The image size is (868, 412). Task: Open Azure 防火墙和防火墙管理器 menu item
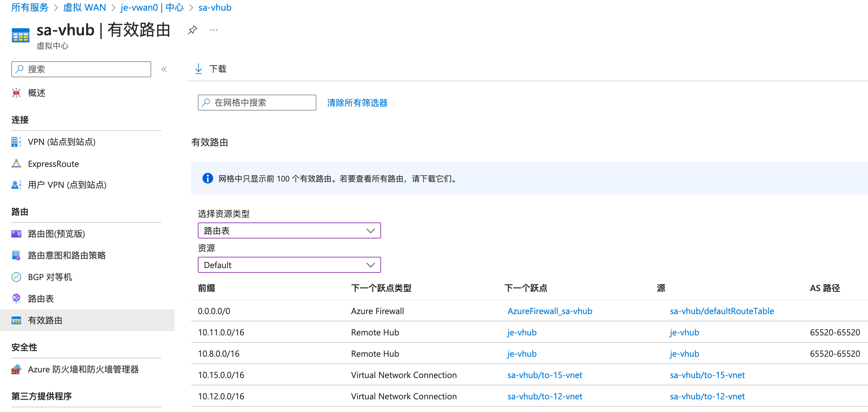pyautogui.click(x=83, y=370)
